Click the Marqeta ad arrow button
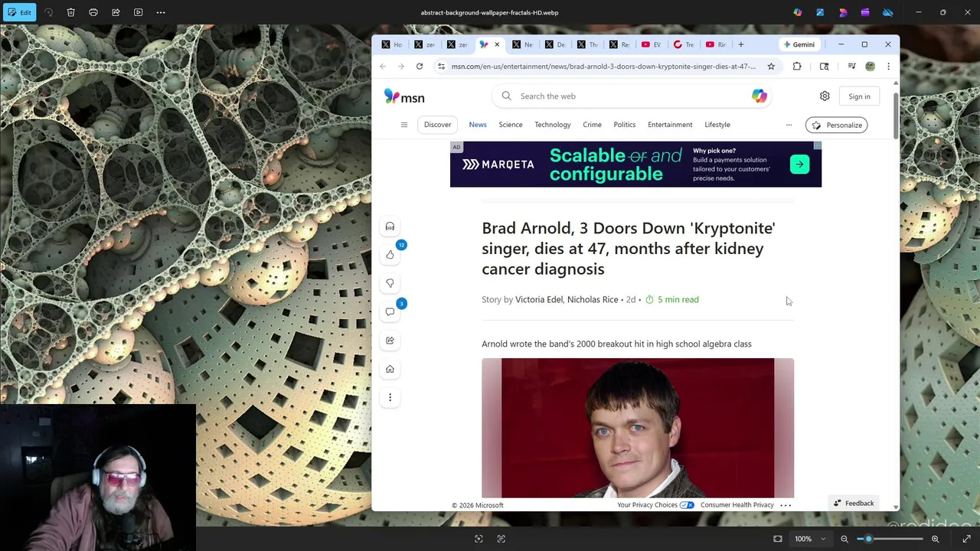This screenshot has height=551, width=980. click(x=799, y=165)
